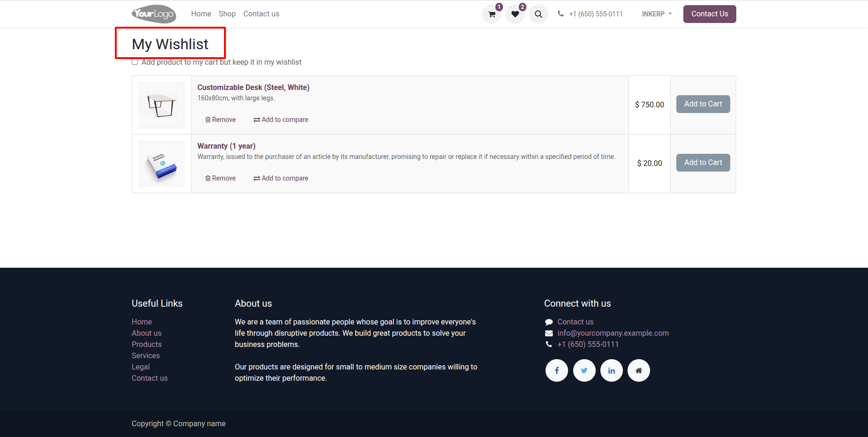Image resolution: width=868 pixels, height=437 pixels.
Task: Click Contact us under Connect with us
Action: coord(575,322)
